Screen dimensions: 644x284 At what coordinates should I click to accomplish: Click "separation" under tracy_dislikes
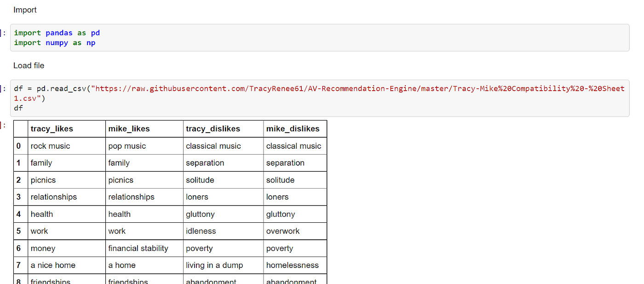[205, 163]
